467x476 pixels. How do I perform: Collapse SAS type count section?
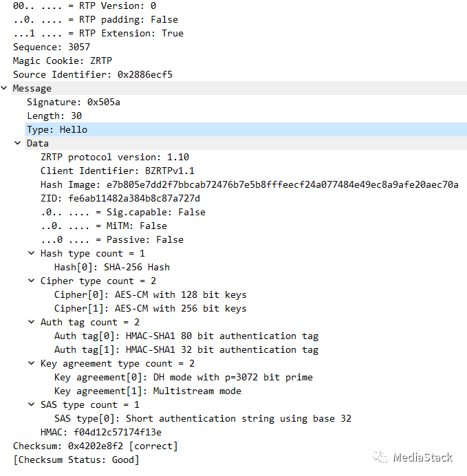(x=32, y=405)
